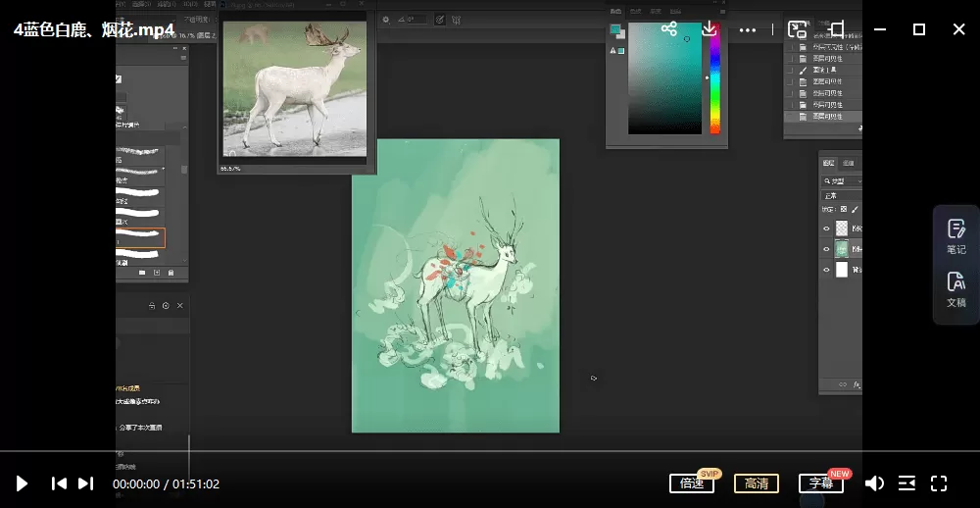Open the 高清 video quality selector

point(756,483)
